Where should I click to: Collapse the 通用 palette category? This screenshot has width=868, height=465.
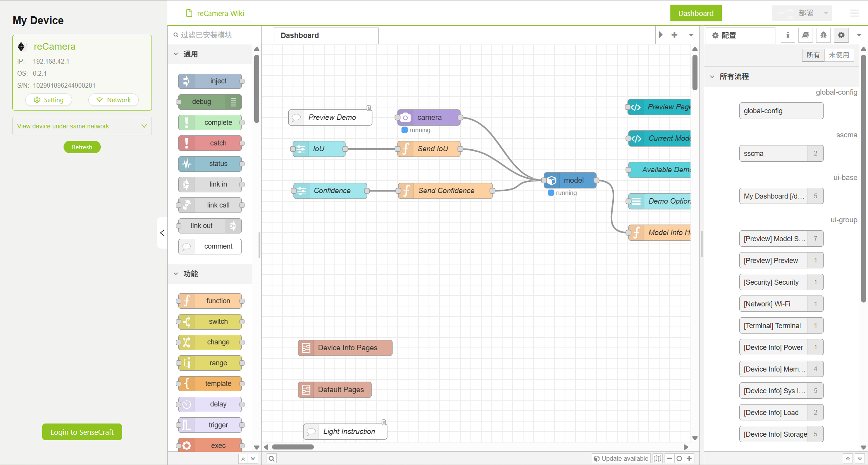click(x=176, y=54)
